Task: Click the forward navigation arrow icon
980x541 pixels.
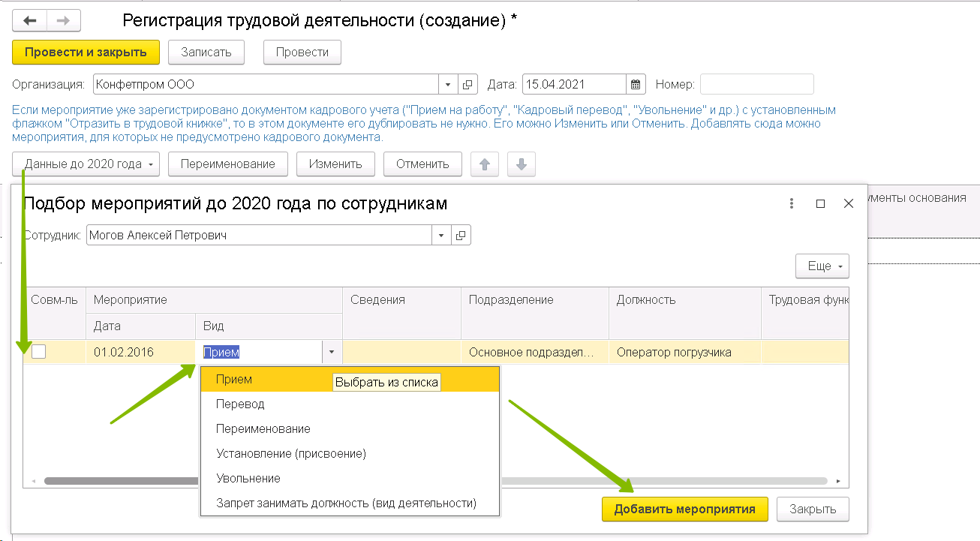Action: click(x=63, y=21)
